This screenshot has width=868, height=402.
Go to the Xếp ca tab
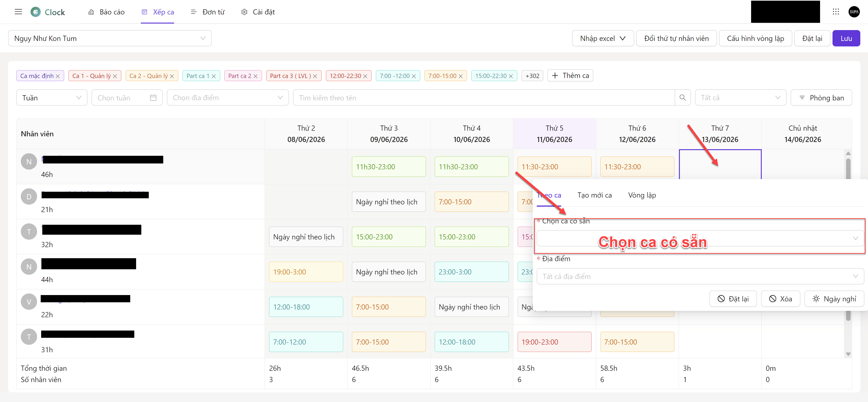pyautogui.click(x=158, y=12)
